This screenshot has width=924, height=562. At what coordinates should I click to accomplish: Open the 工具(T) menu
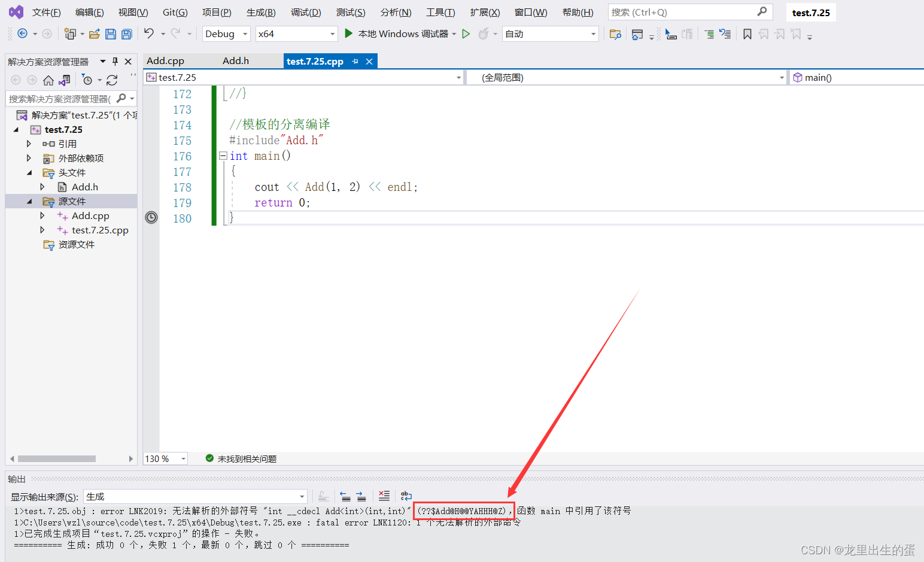[440, 12]
